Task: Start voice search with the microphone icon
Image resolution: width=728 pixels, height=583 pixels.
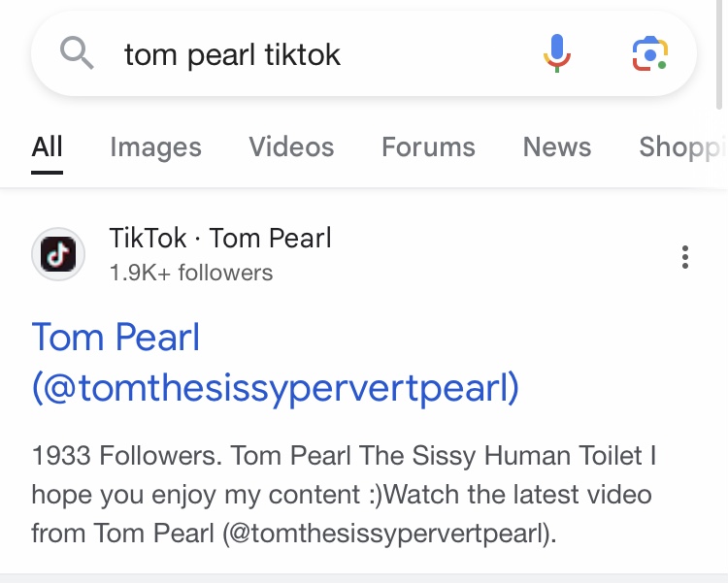Action: (556, 53)
